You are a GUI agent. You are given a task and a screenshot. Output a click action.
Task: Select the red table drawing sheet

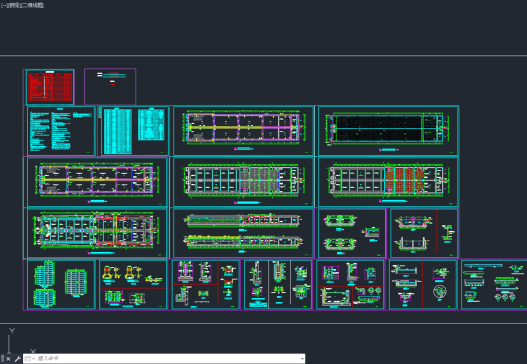point(50,87)
